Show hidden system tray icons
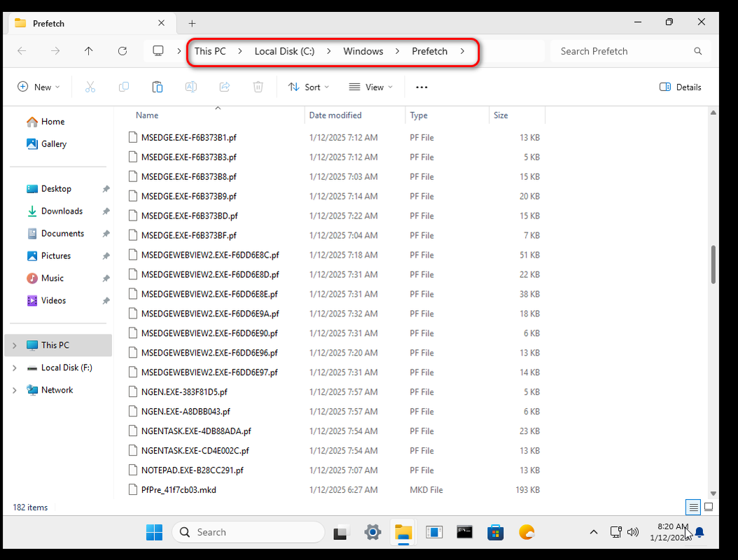The width and height of the screenshot is (738, 560). [594, 532]
